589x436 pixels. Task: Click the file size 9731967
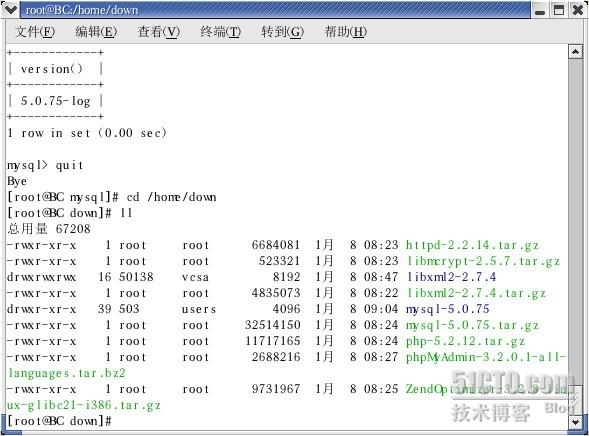[276, 389]
